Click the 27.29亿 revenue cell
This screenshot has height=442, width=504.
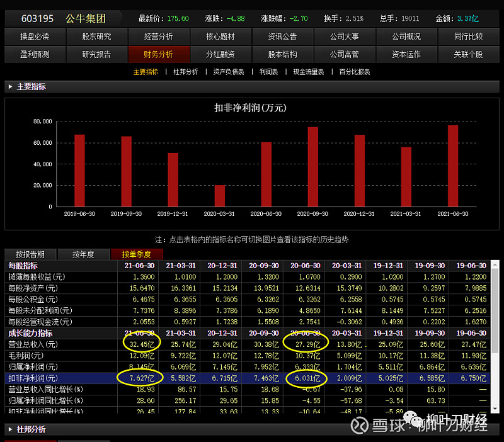pos(307,344)
